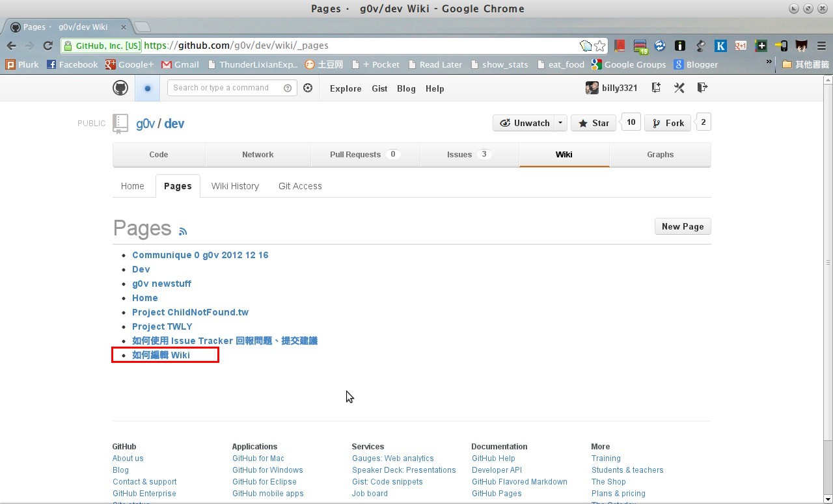
Task: Click the Unwatch button
Action: click(x=525, y=123)
